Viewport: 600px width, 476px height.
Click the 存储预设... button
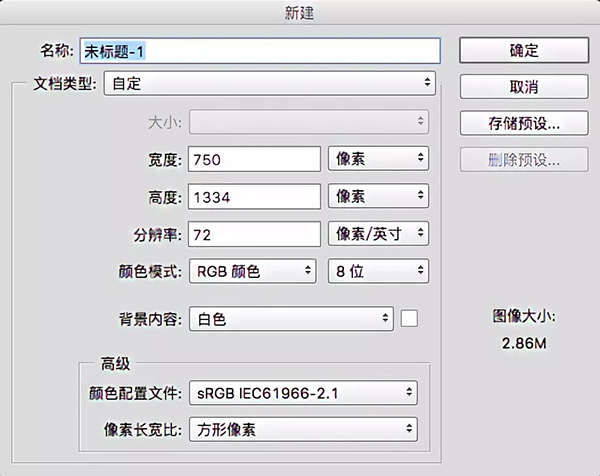[x=524, y=123]
